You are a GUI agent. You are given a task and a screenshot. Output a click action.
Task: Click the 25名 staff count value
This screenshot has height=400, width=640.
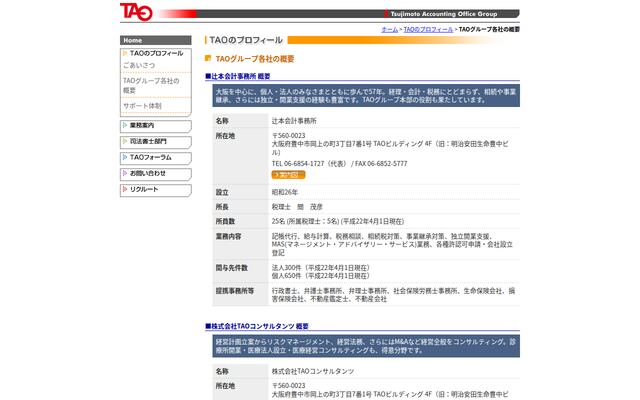point(338,221)
